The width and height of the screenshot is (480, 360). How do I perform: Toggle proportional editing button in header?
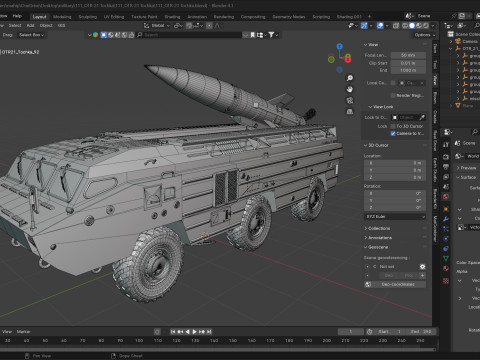tap(209, 26)
